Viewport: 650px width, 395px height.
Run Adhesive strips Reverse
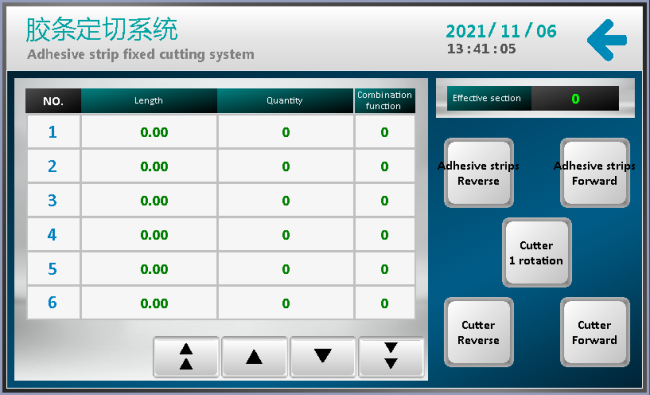tap(479, 173)
